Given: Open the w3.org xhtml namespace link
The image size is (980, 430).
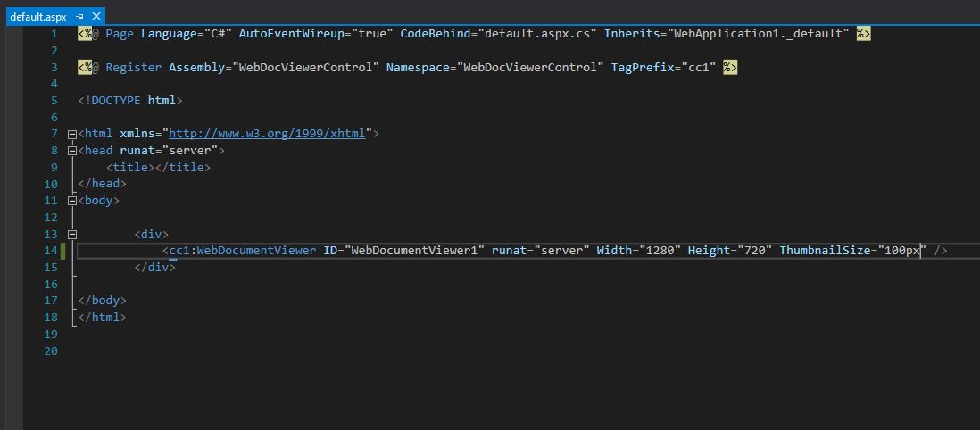Looking at the screenshot, I should 267,134.
